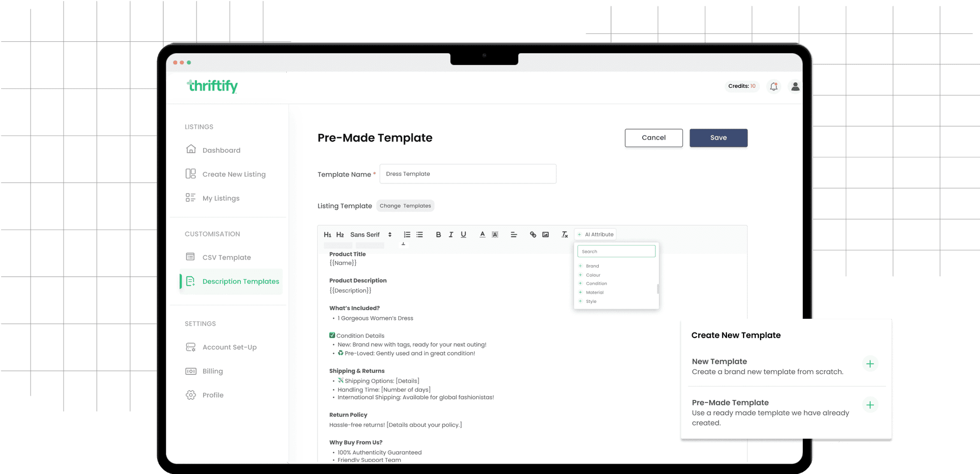Add a New Template from scratch
This screenshot has height=474, width=980.
click(870, 364)
